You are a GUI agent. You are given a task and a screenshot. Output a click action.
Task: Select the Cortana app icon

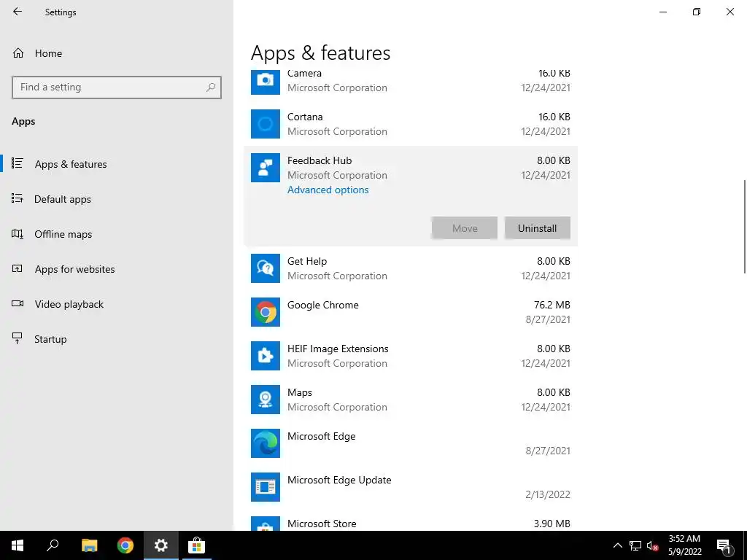[266, 124]
